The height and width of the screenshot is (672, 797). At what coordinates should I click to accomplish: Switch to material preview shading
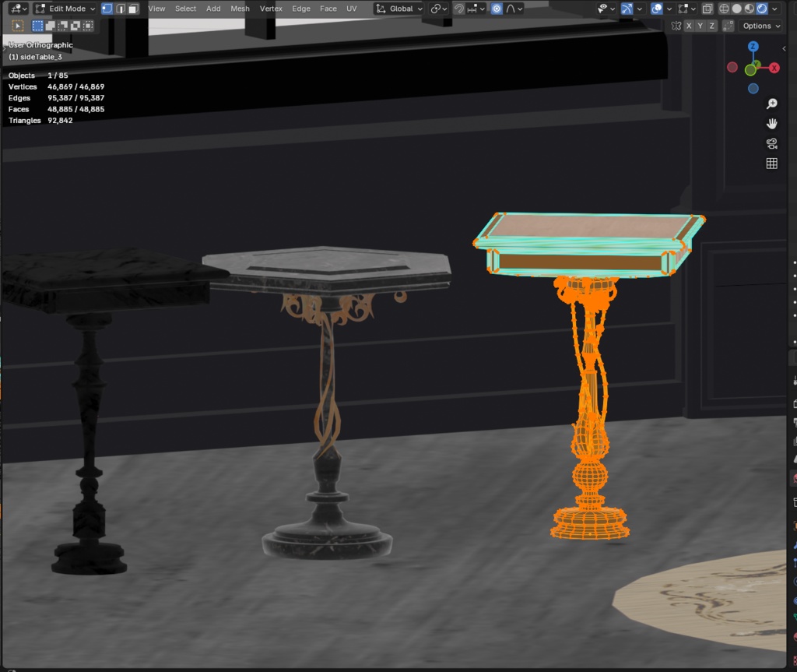[x=750, y=9]
